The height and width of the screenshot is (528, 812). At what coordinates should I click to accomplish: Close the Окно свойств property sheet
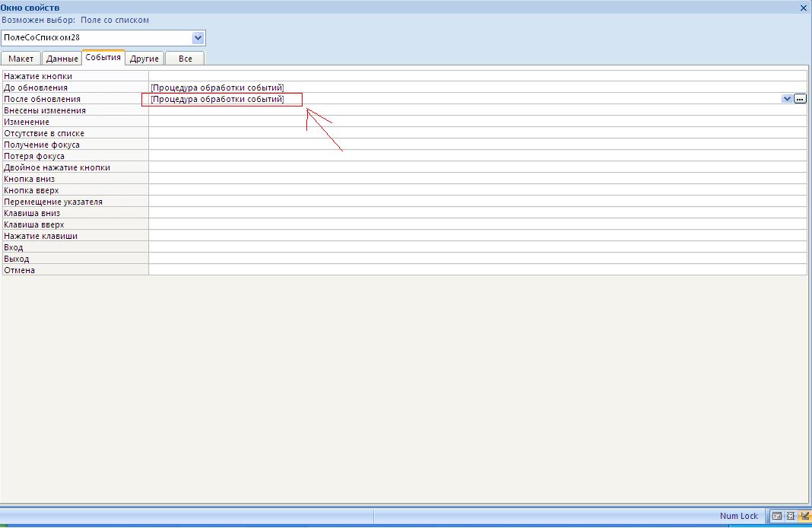tap(804, 8)
